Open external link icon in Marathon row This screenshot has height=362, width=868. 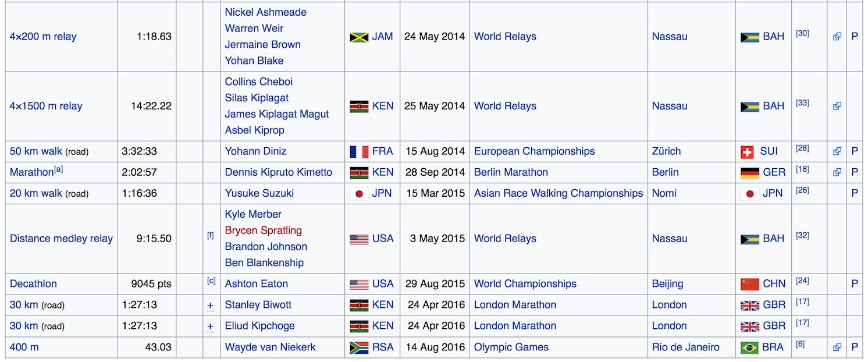coord(837,173)
